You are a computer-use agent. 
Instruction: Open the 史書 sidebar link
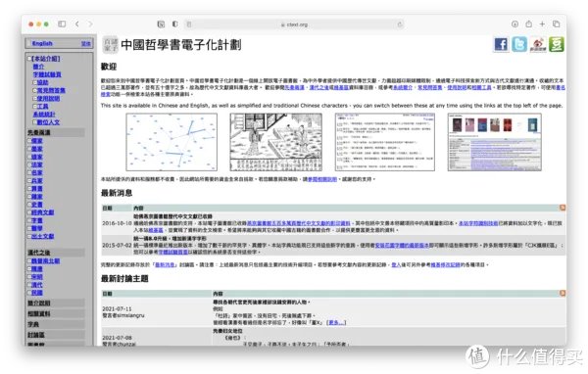(x=37, y=205)
